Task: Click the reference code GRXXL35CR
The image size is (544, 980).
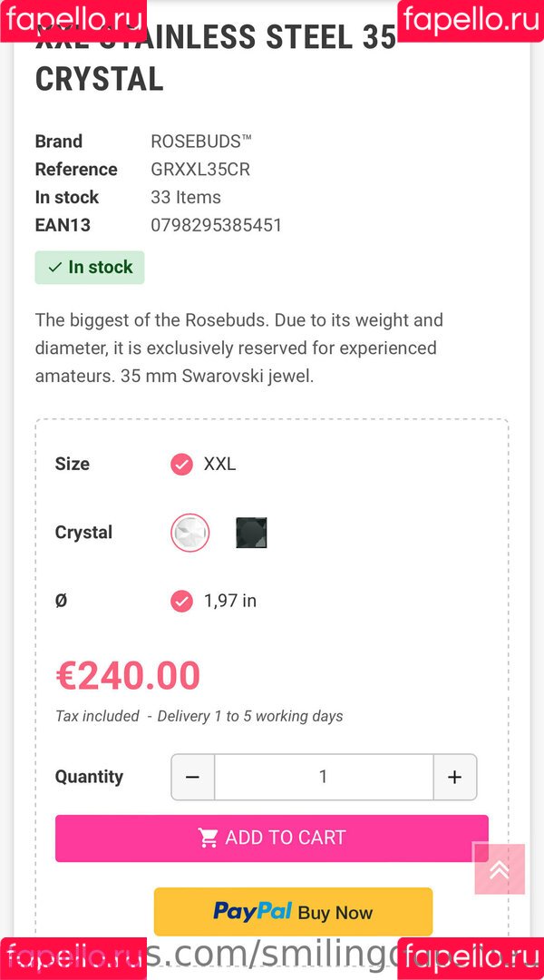Action: 200,170
